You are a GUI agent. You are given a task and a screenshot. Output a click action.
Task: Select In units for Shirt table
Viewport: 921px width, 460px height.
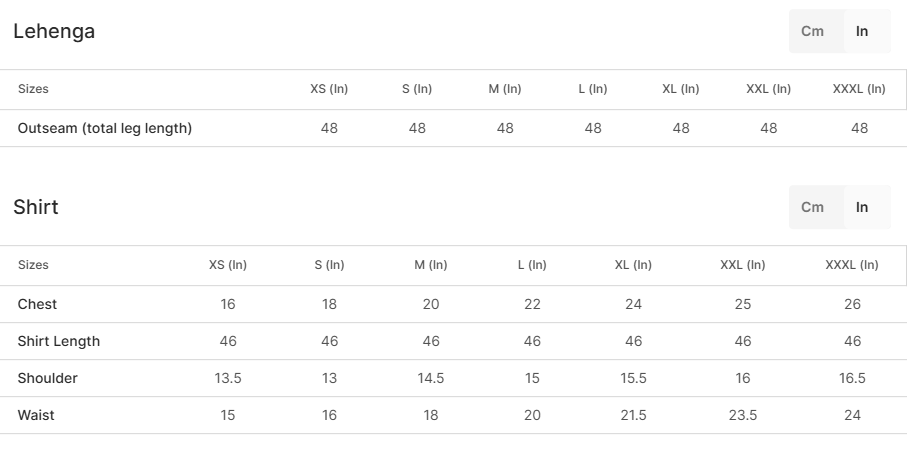point(862,207)
